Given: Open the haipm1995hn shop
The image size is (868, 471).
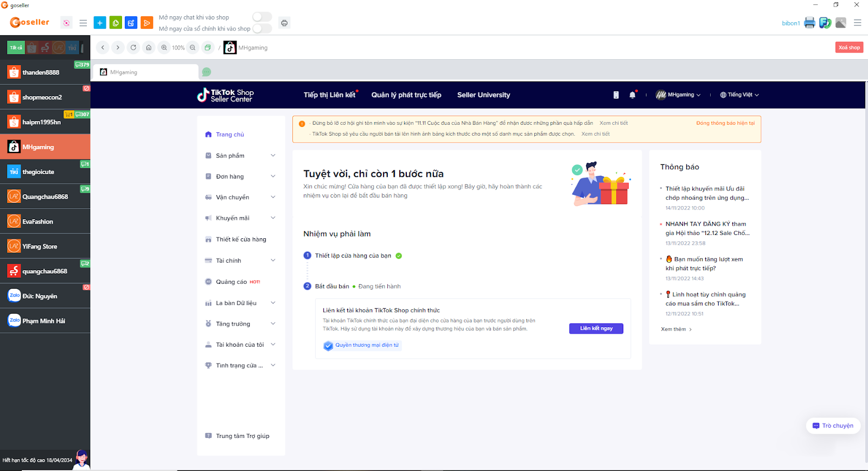Looking at the screenshot, I should point(45,122).
